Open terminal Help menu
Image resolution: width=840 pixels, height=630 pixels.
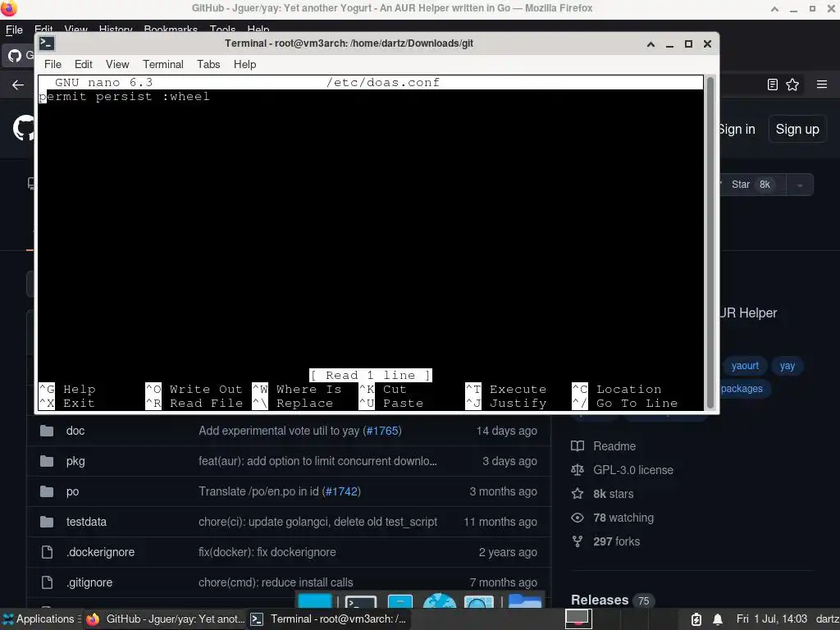[244, 64]
